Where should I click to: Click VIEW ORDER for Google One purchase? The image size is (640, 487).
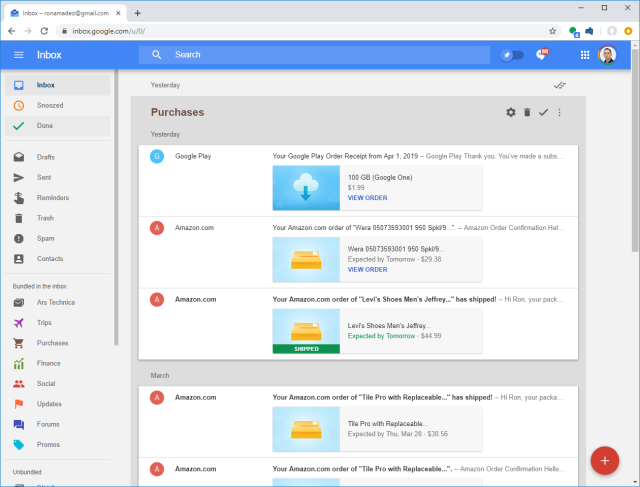click(367, 198)
